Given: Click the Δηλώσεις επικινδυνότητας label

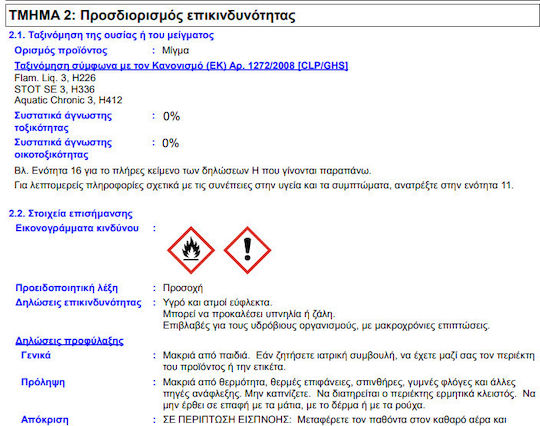Looking at the screenshot, I should 79,303.
